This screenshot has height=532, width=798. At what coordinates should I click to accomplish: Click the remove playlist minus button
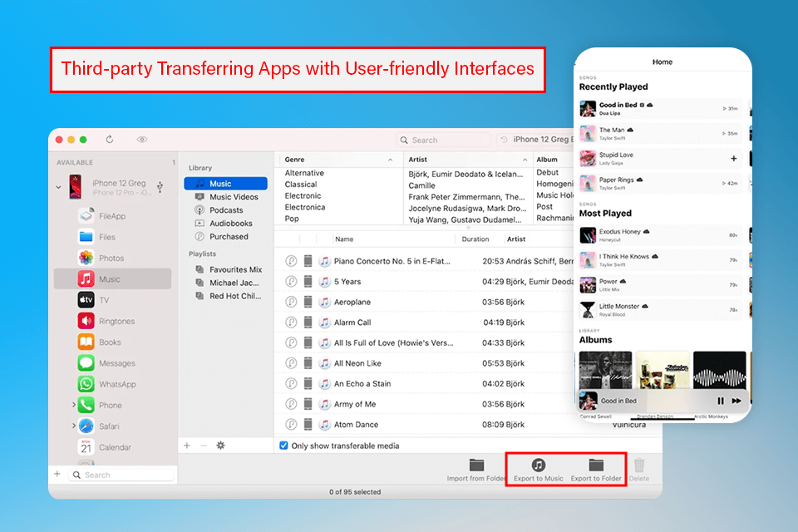pyautogui.click(x=204, y=446)
